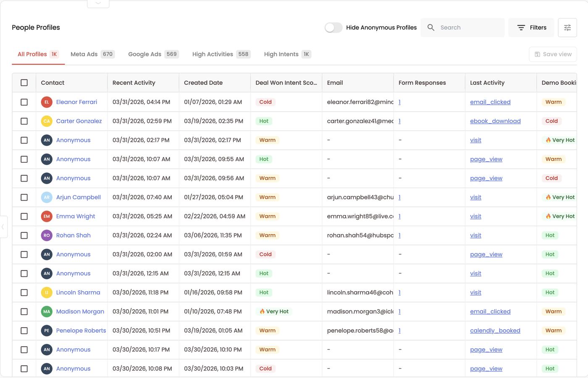Open Madison Morgan contact link
Viewport: 588px width, 378px height.
[x=80, y=312]
